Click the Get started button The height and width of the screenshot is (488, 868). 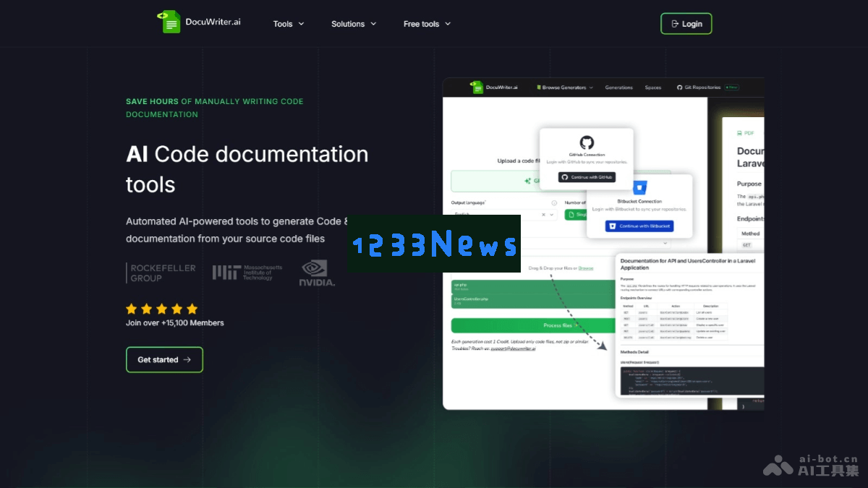pos(164,359)
